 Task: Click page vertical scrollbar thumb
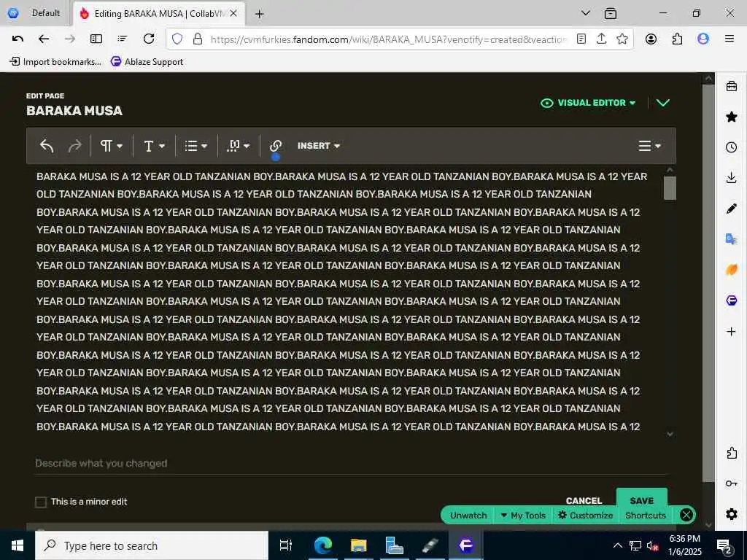pyautogui.click(x=708, y=284)
